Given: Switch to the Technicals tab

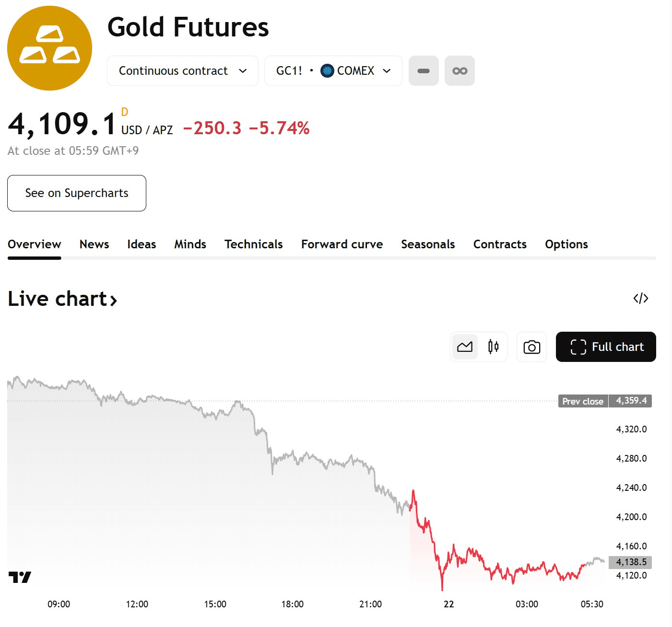Looking at the screenshot, I should [253, 244].
